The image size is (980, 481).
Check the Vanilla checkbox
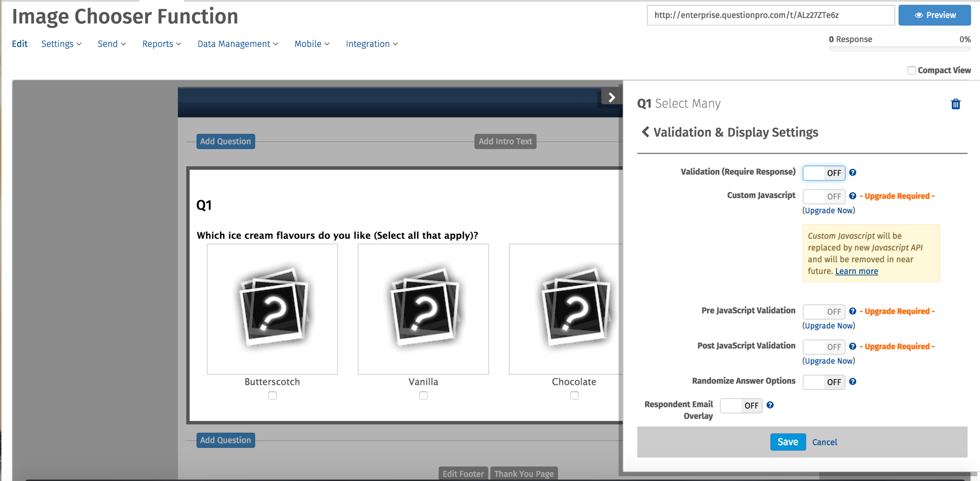[423, 395]
